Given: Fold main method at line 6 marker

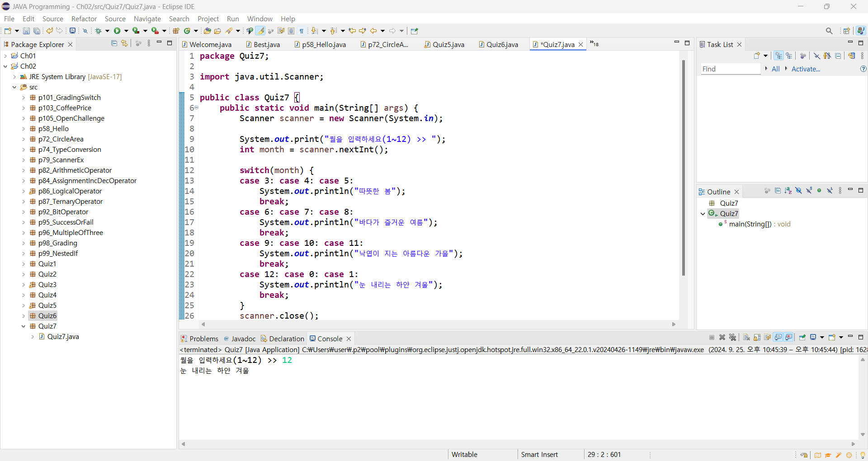Looking at the screenshot, I should (196, 108).
